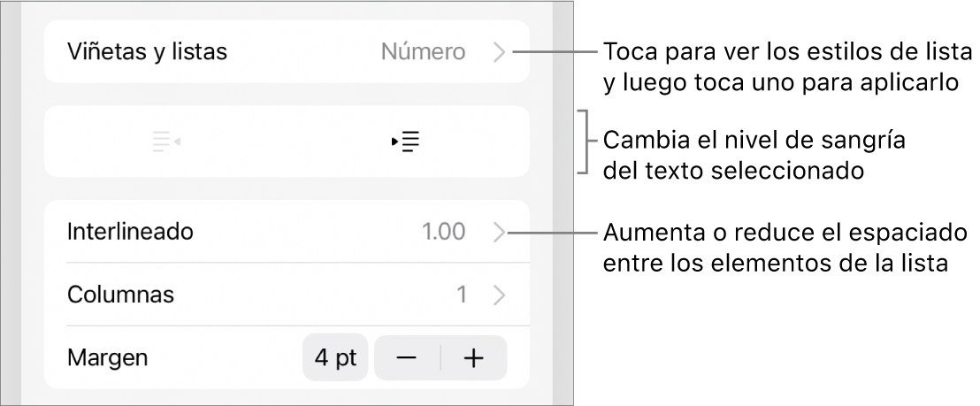This screenshot has height=406, width=980.
Task: Tap plus to increase Margen value
Action: tap(474, 358)
